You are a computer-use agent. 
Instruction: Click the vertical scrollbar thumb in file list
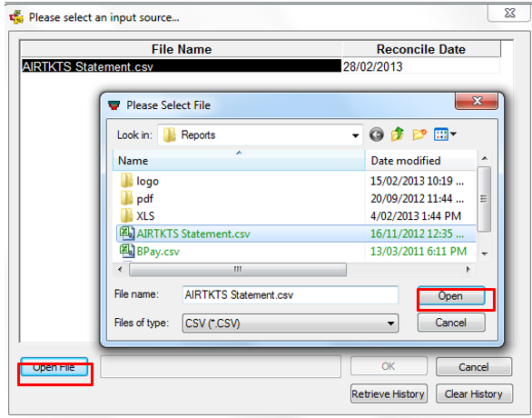coord(484,199)
